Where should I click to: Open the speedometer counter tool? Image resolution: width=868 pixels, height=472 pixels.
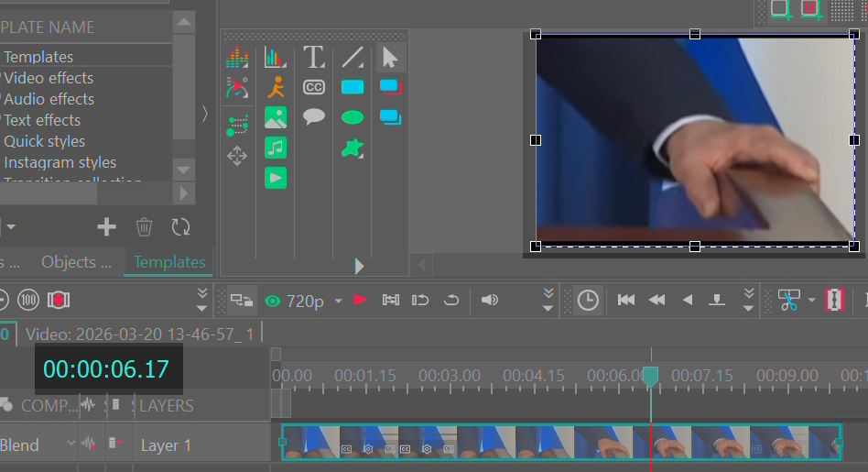point(237,88)
